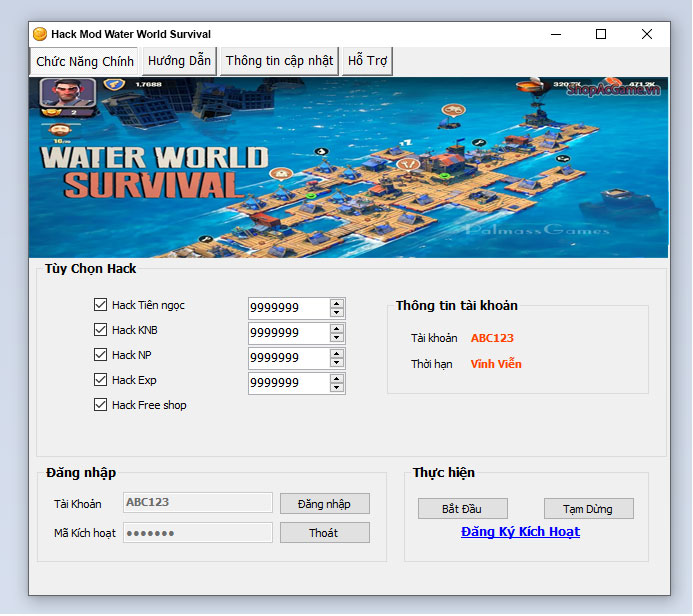
Task: Start the hack with Bắt Đầu button
Action: 463,509
